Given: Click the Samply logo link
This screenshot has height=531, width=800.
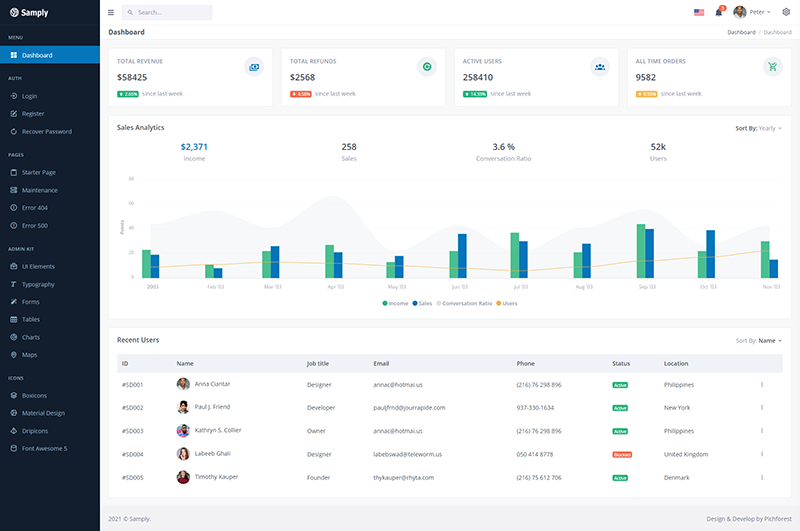Looking at the screenshot, I should pyautogui.click(x=29, y=12).
